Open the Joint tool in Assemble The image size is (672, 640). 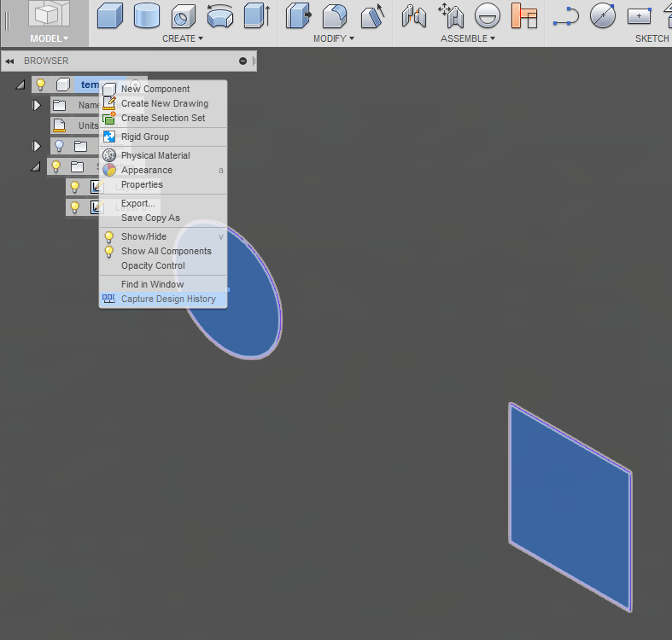pos(414,16)
